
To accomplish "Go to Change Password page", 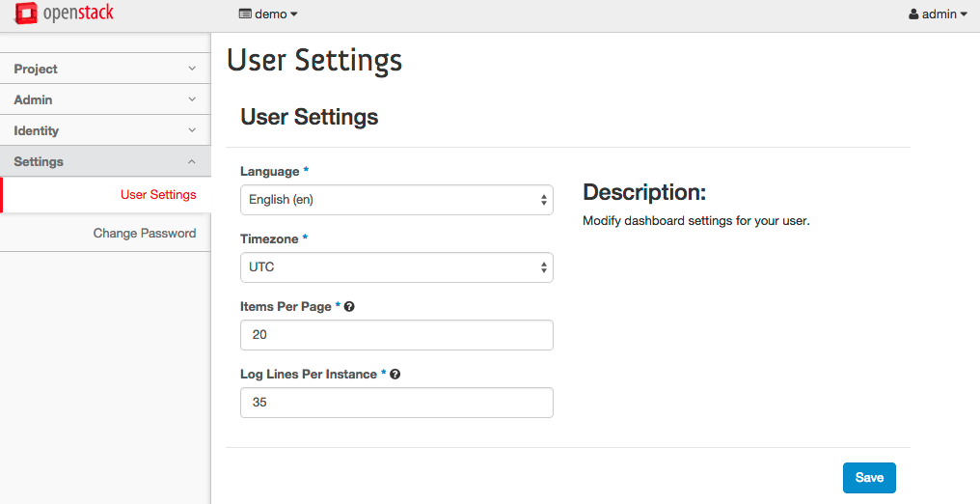I will coord(145,234).
